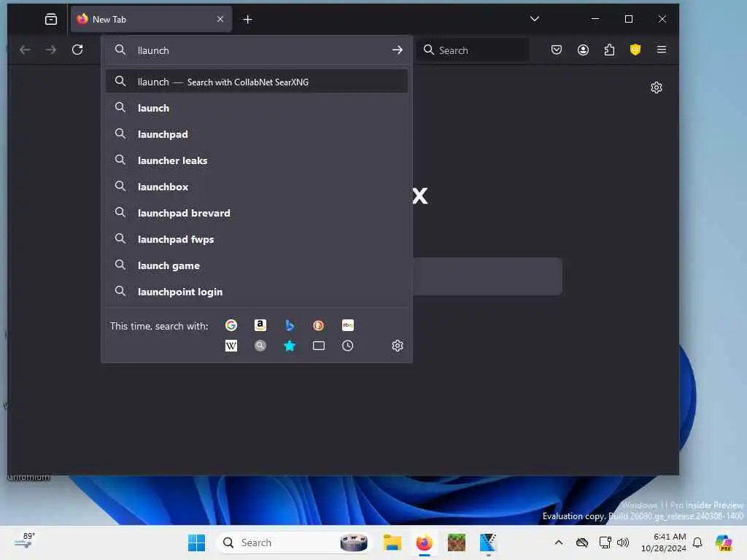The image size is (747, 560).
Task: Choose the 'launchpoint login' suggestion
Action: click(257, 292)
